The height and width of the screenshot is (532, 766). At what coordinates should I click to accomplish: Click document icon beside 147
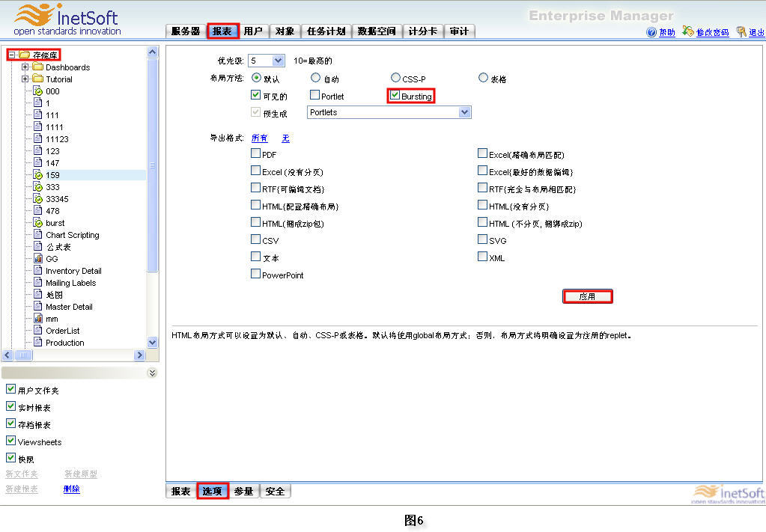coord(37,162)
